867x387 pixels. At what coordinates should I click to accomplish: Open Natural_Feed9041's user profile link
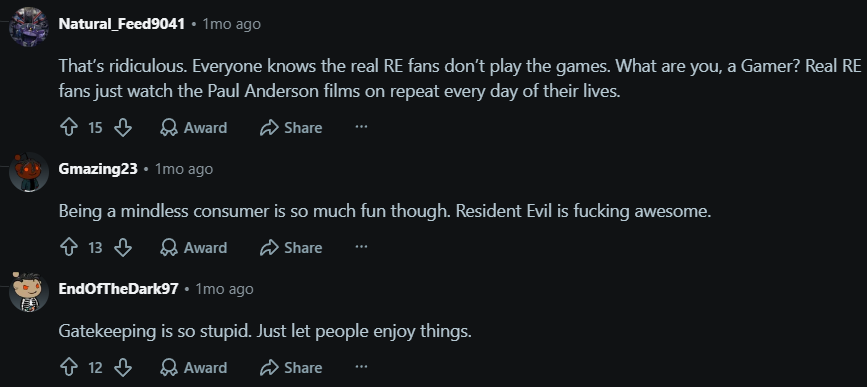click(x=122, y=24)
